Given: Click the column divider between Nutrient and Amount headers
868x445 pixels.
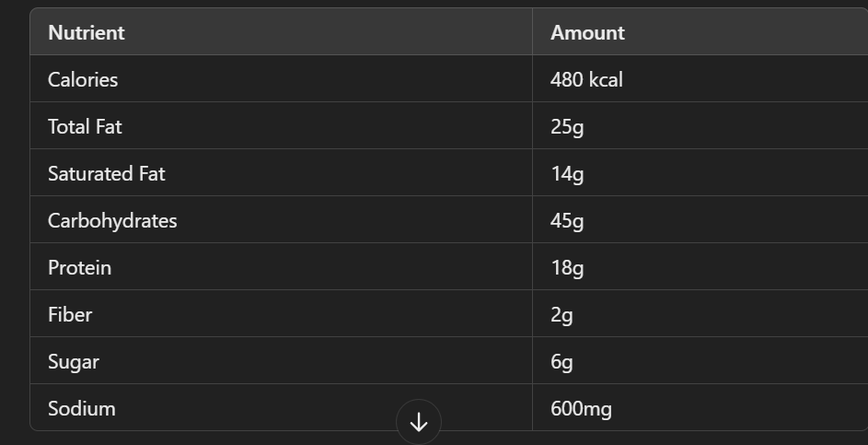Looking at the screenshot, I should (x=532, y=33).
